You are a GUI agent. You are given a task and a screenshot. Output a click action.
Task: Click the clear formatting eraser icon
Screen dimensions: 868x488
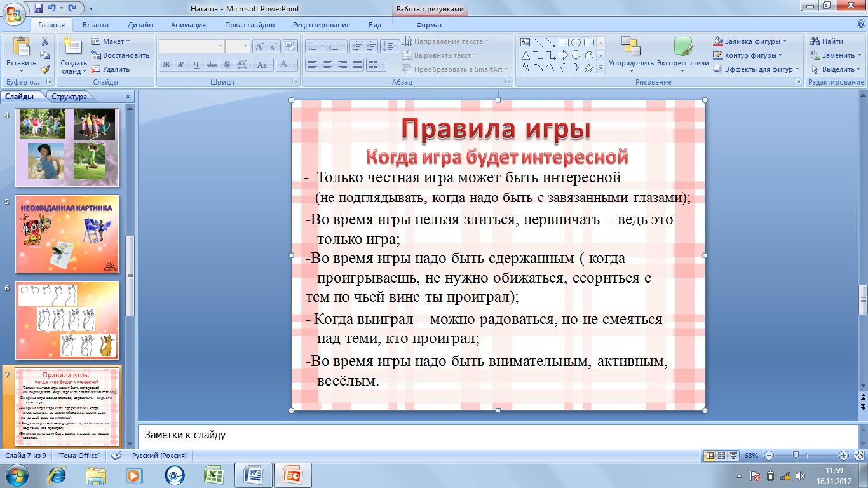(290, 46)
